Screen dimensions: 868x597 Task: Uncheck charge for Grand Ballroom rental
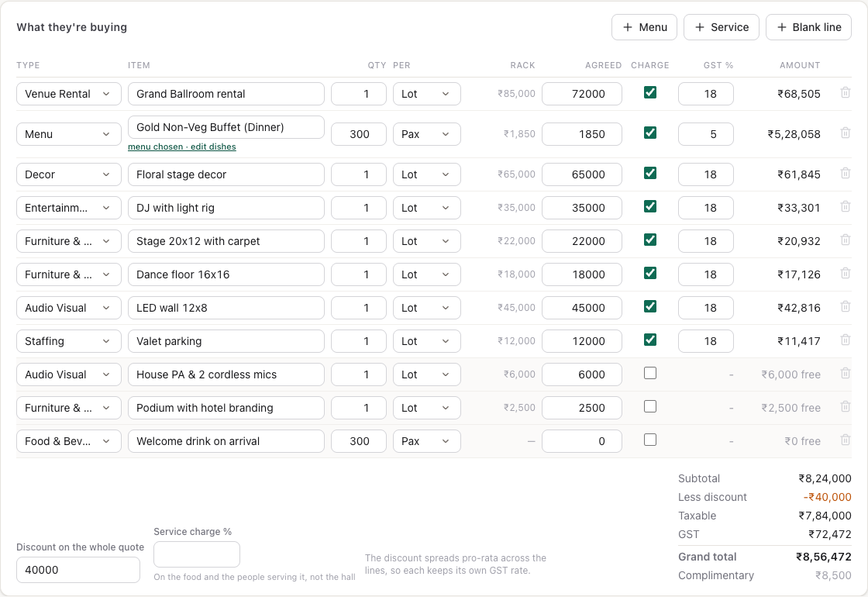coord(650,92)
